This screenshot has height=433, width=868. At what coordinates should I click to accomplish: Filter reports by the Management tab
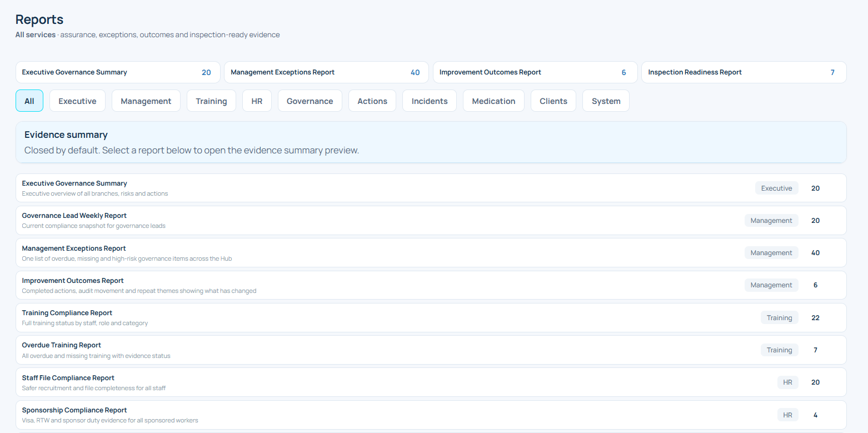tap(146, 101)
